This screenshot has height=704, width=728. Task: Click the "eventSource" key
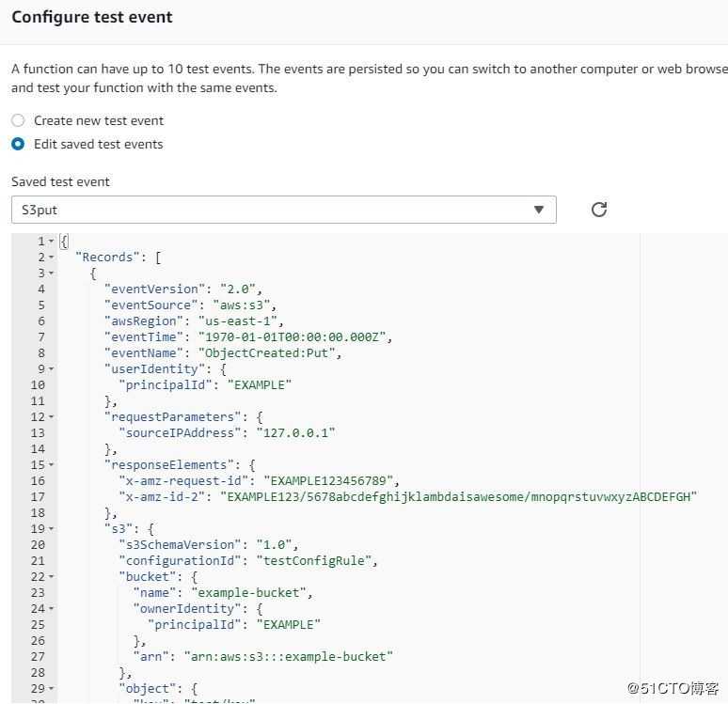coord(150,305)
